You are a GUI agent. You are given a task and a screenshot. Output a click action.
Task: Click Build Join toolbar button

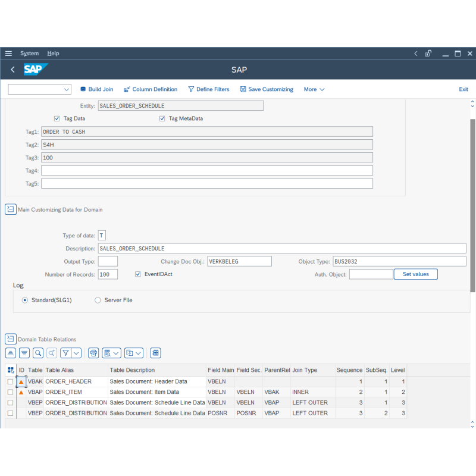(97, 89)
